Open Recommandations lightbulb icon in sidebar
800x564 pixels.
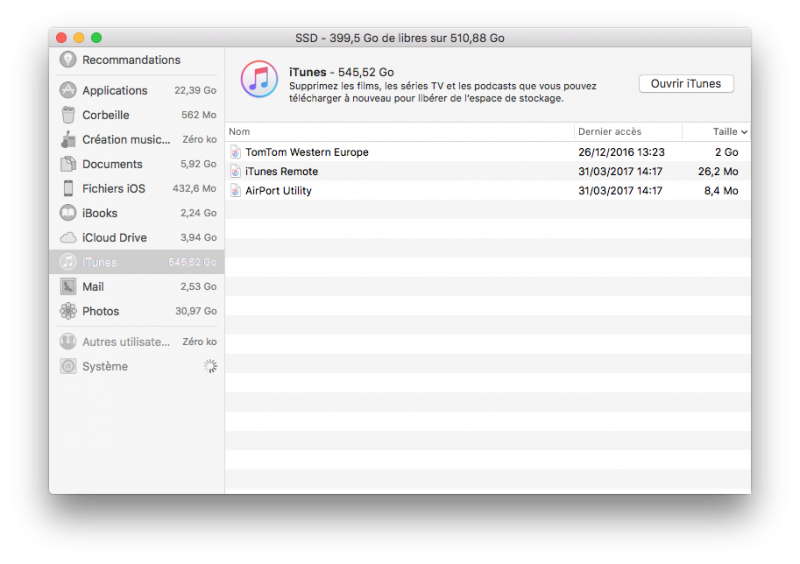click(68, 60)
